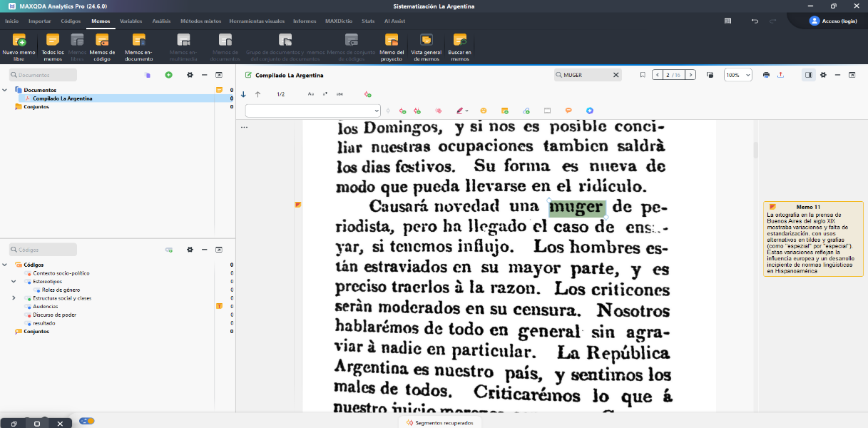This screenshot has height=428, width=868.
Task: Click the undo arrow in the title bar
Action: pos(755,21)
